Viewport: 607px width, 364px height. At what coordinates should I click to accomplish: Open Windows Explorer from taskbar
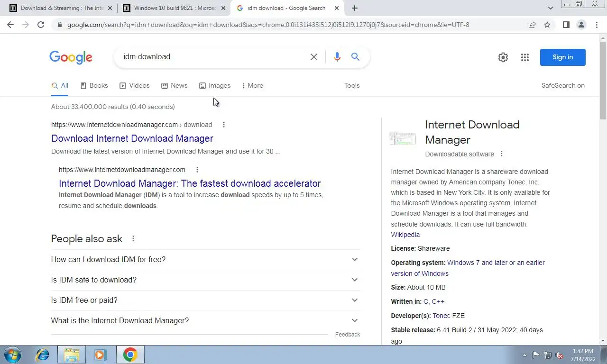point(72,355)
